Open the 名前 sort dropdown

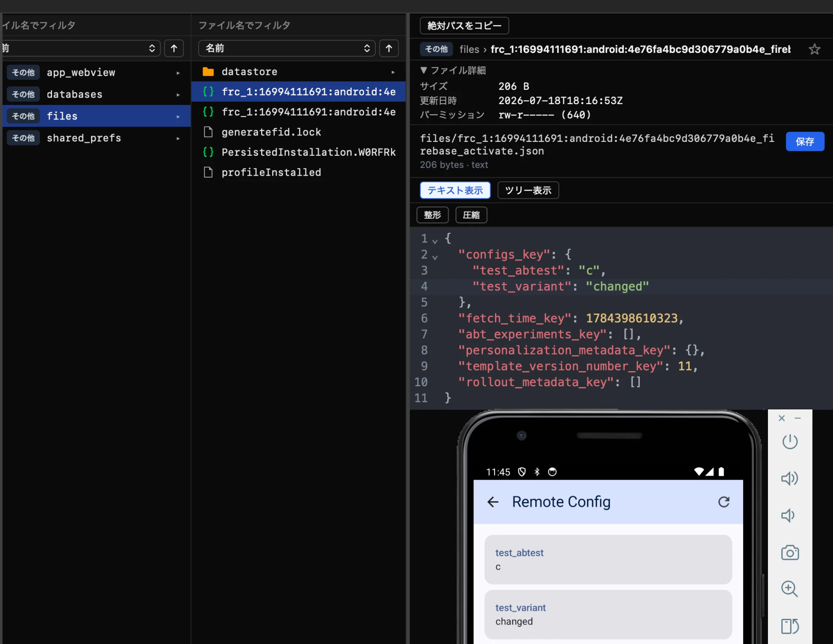pos(287,48)
